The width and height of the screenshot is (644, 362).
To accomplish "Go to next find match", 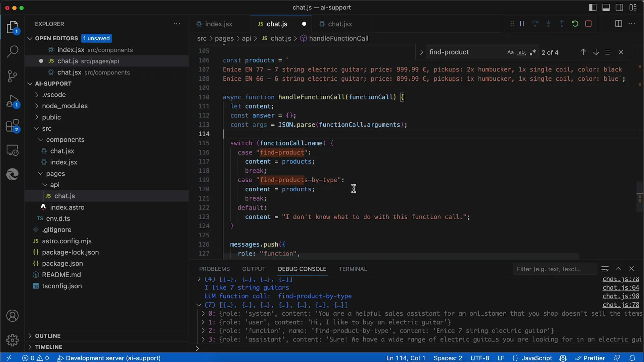I will coord(596,52).
